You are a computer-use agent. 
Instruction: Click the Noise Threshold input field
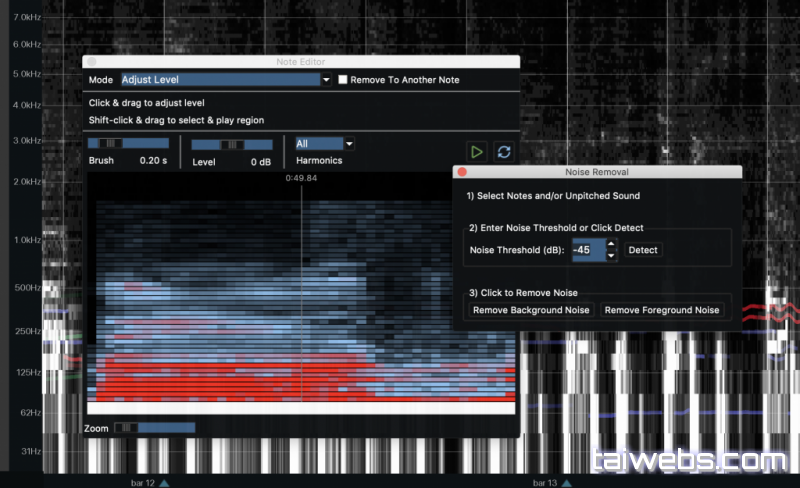615,250
